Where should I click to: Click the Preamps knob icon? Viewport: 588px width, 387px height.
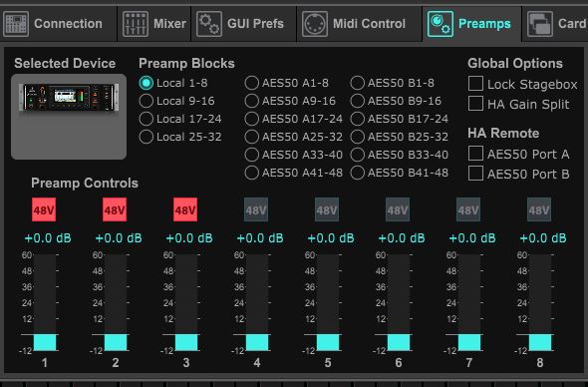pos(441,24)
